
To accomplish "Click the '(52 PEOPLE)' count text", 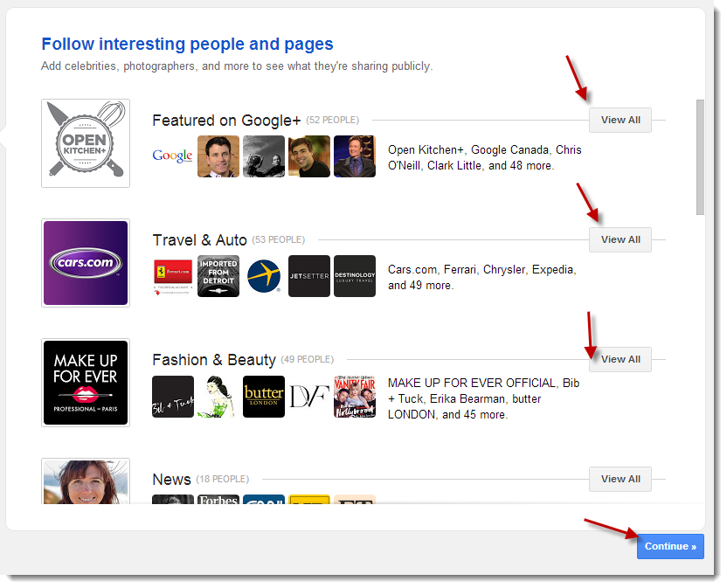I will click(x=332, y=120).
